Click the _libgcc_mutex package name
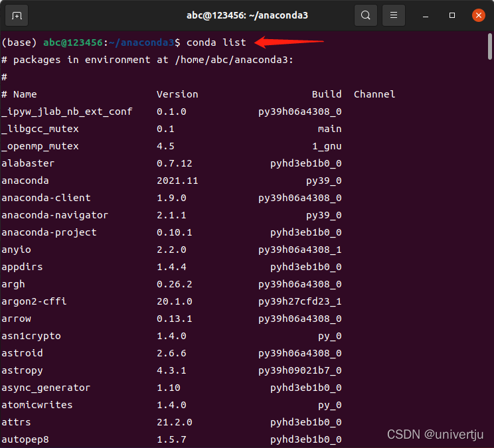 pos(40,129)
